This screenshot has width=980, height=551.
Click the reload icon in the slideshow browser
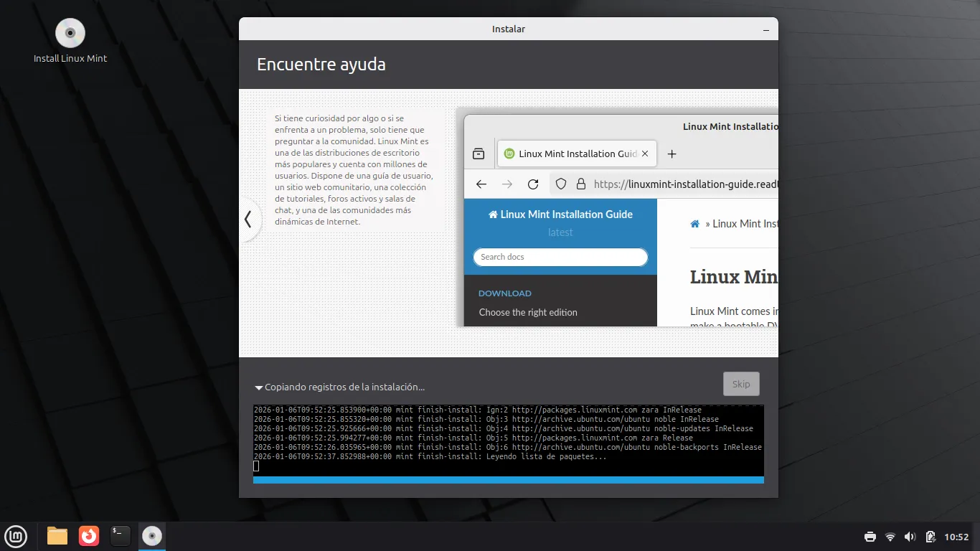coord(533,184)
